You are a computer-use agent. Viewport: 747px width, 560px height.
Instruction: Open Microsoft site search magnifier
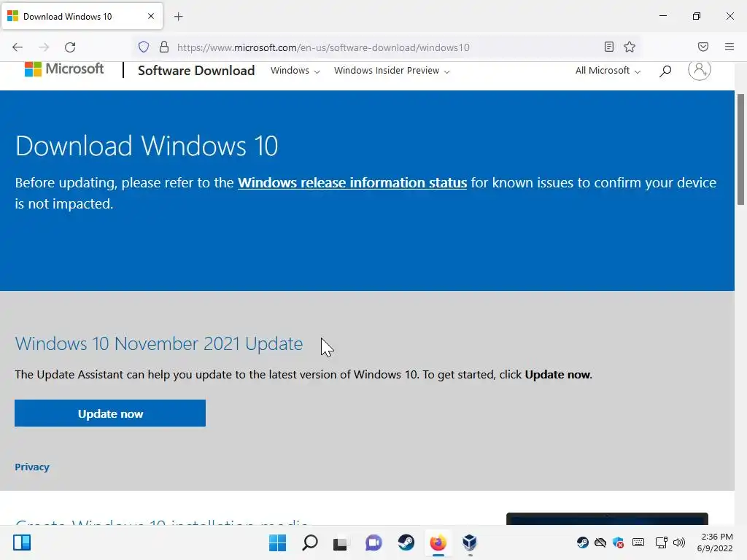665,71
